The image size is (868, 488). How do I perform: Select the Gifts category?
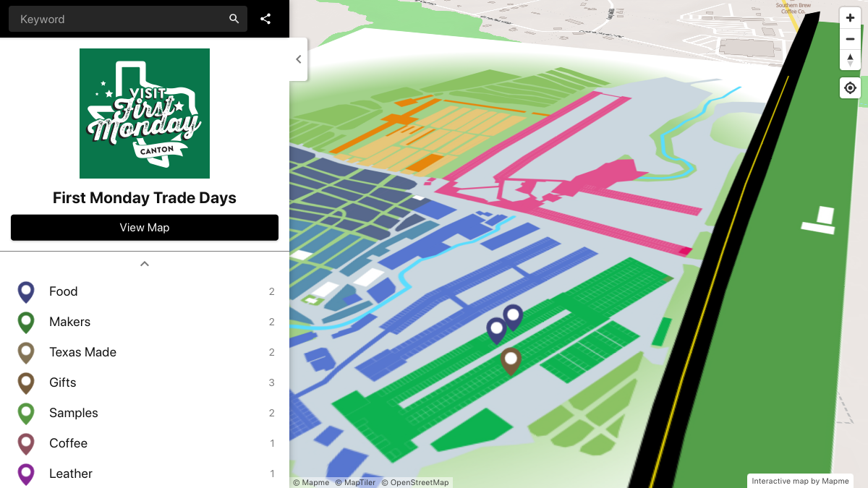(145, 382)
